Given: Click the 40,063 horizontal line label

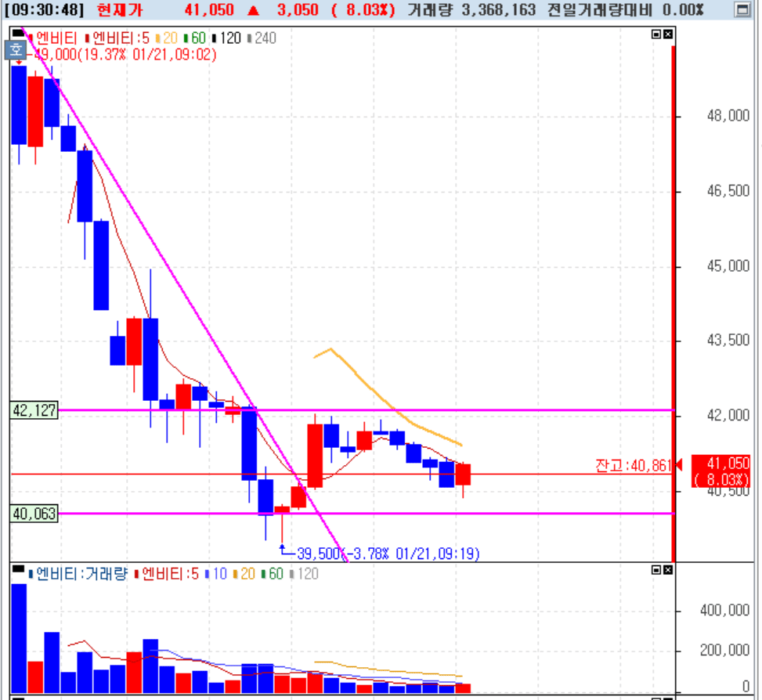Looking at the screenshot, I should click(34, 514).
